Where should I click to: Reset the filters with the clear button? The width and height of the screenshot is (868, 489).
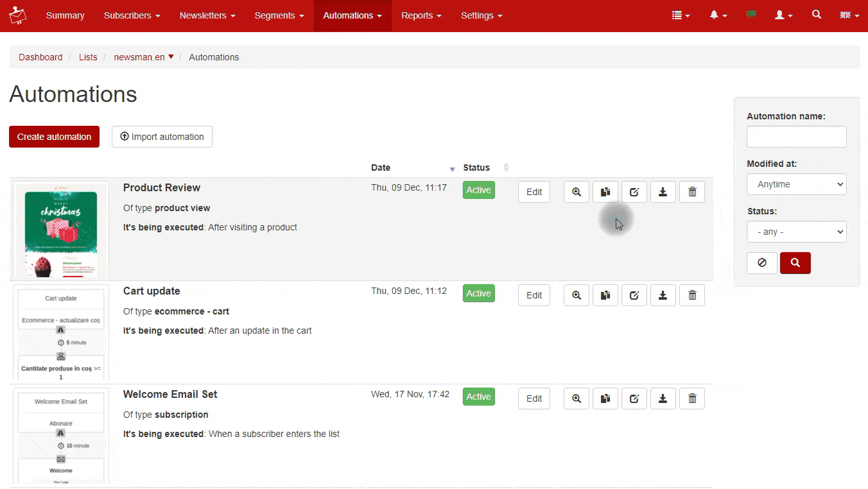(x=762, y=263)
